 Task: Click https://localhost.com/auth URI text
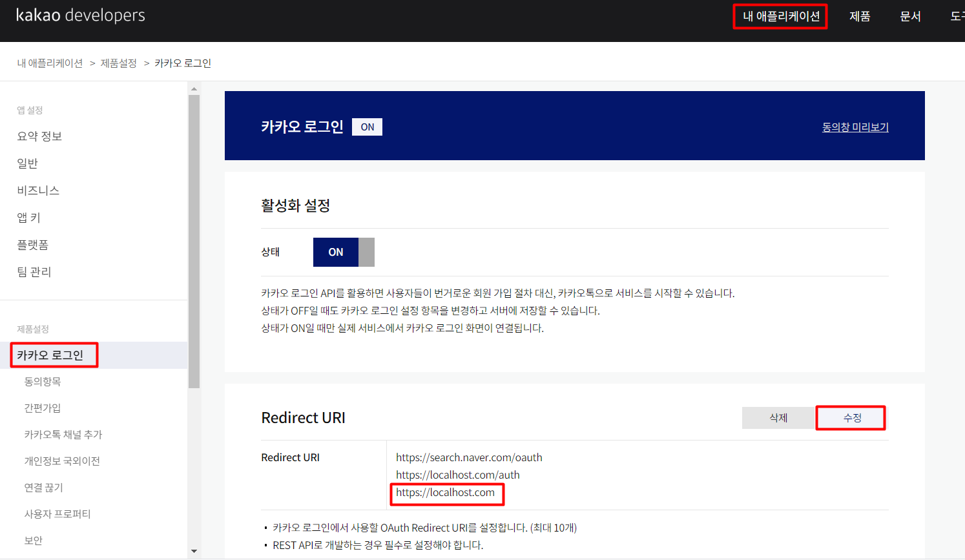coord(458,475)
